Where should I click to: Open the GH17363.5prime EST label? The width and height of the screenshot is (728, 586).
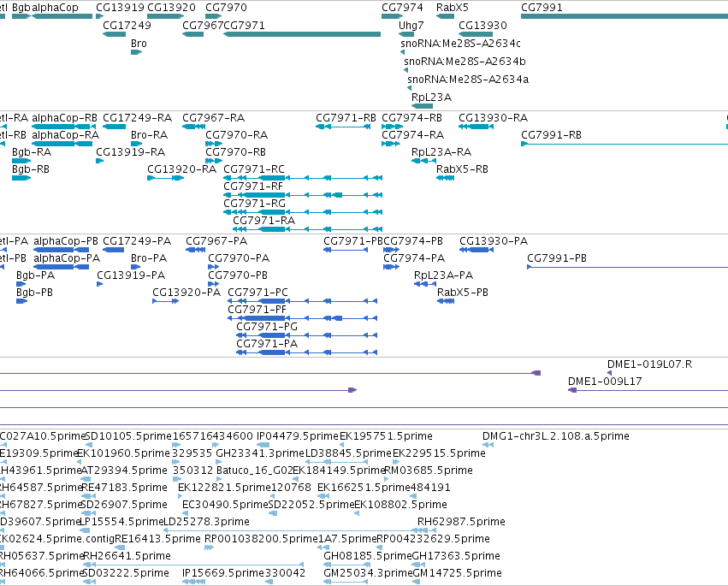tap(456, 557)
